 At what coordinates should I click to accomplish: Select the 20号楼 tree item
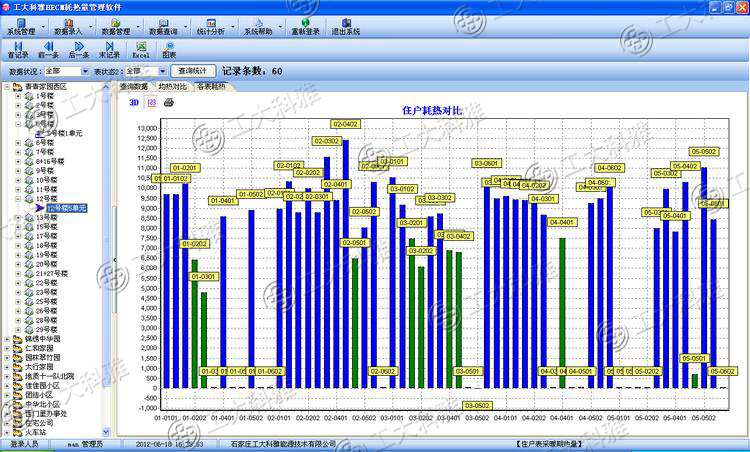click(x=46, y=264)
